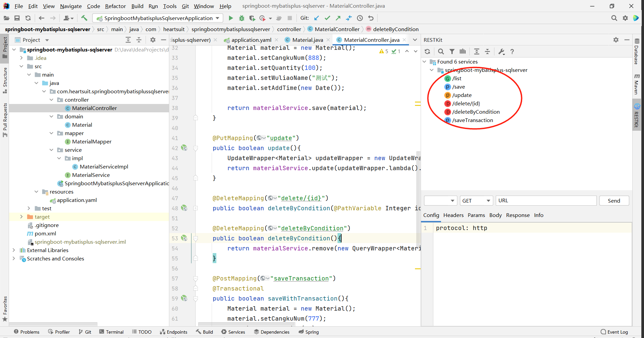Open the Response tab in RESTKit
Image resolution: width=644 pixels, height=338 pixels.
click(x=518, y=215)
